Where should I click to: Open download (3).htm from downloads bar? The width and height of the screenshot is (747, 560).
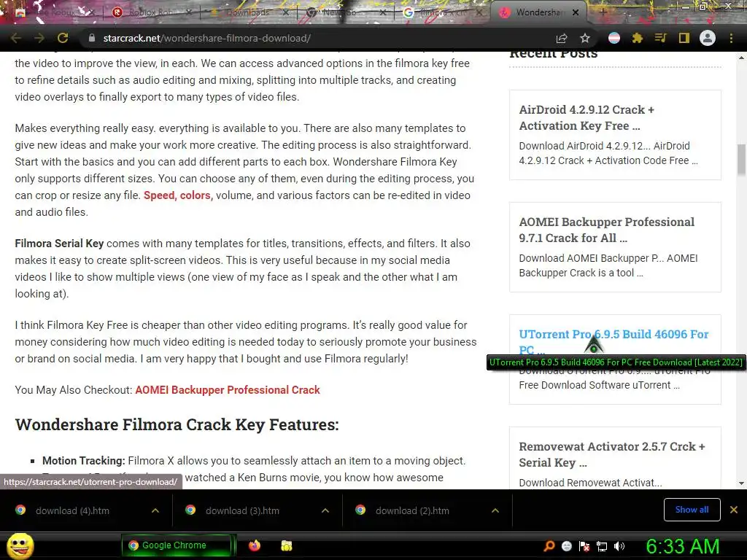(242, 510)
